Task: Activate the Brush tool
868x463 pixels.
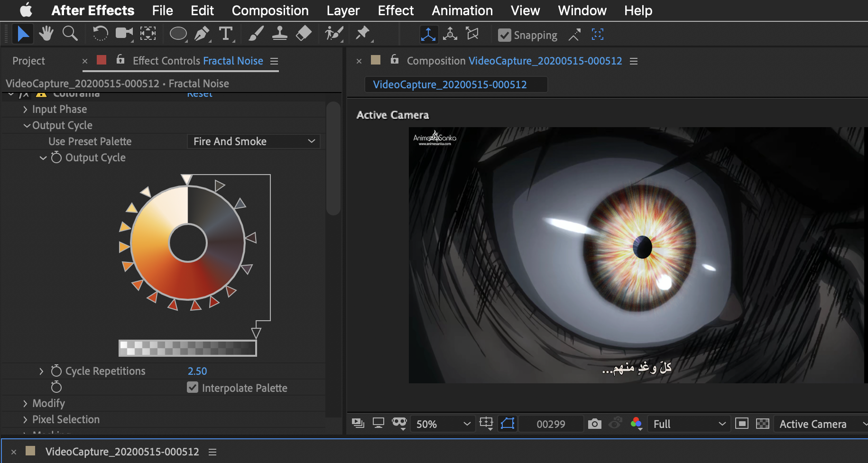Action: point(255,34)
